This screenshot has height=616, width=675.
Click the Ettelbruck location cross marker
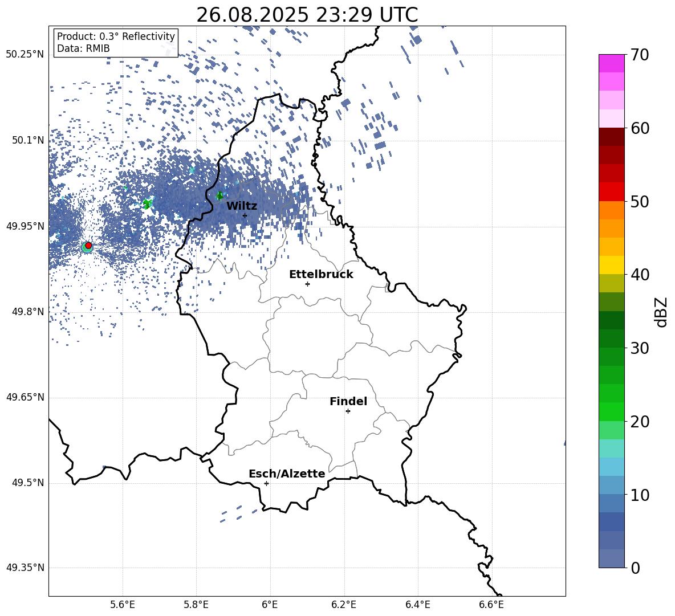point(307,284)
